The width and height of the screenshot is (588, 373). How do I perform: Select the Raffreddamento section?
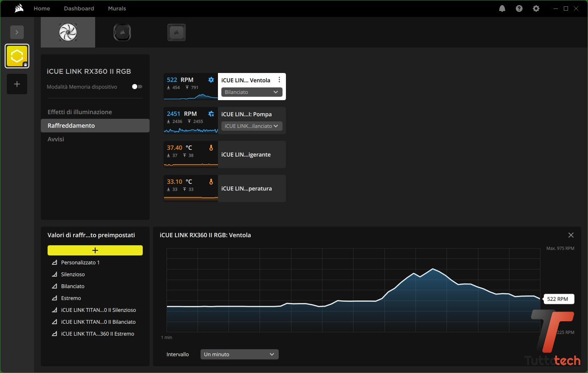point(95,126)
